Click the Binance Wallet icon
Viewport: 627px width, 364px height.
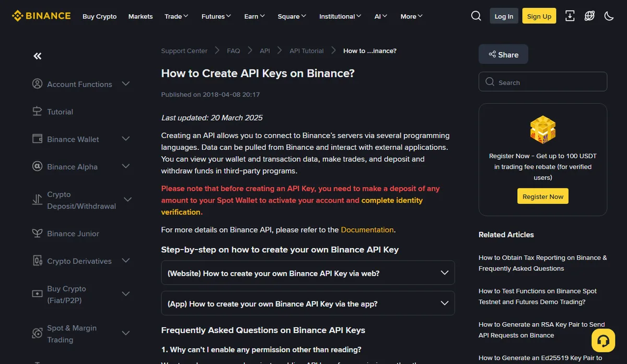point(37,139)
